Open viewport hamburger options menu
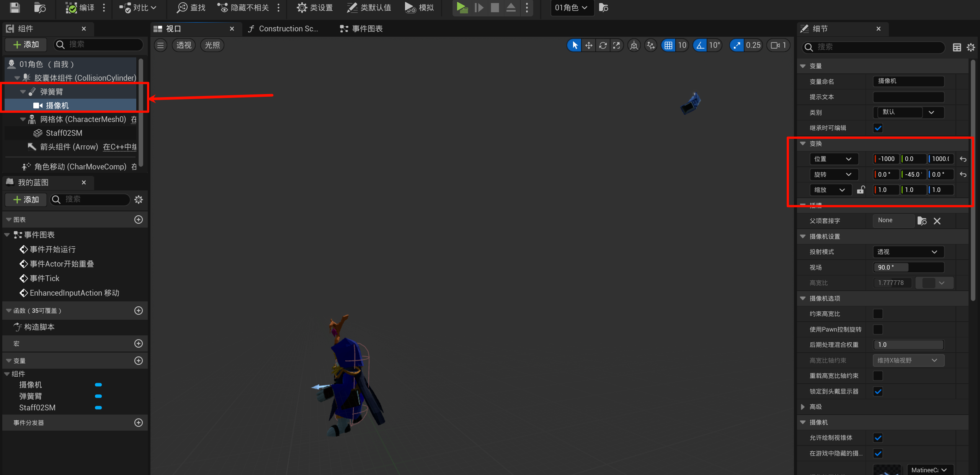 [x=161, y=46]
